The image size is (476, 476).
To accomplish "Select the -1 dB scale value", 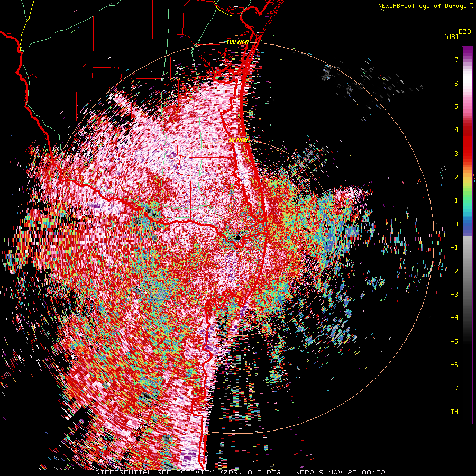I will pyautogui.click(x=454, y=248).
